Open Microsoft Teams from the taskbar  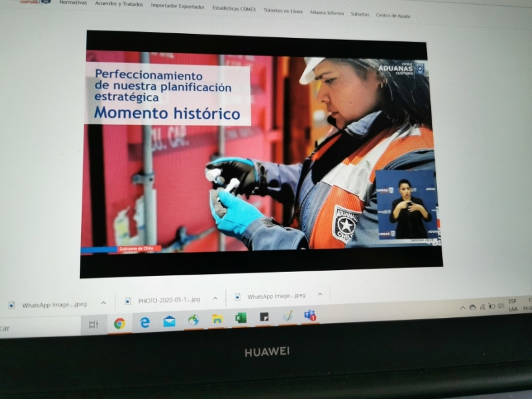pyautogui.click(x=310, y=315)
